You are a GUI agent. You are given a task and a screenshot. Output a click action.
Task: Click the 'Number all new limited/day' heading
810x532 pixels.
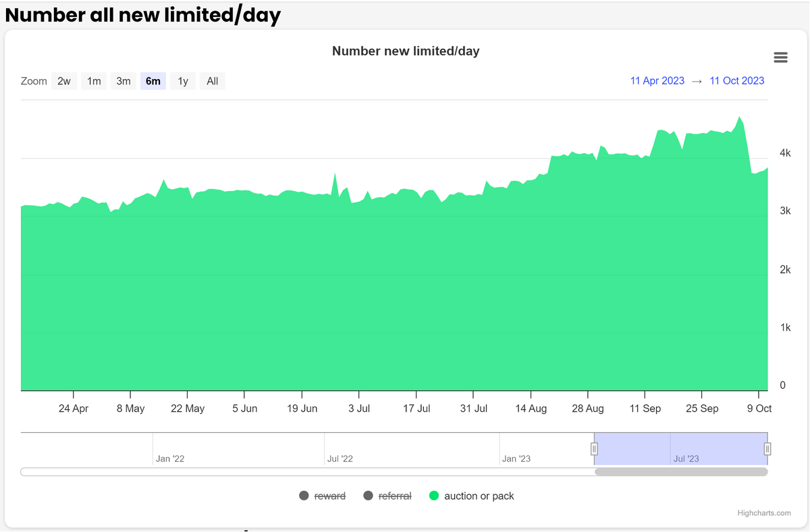[x=143, y=15]
